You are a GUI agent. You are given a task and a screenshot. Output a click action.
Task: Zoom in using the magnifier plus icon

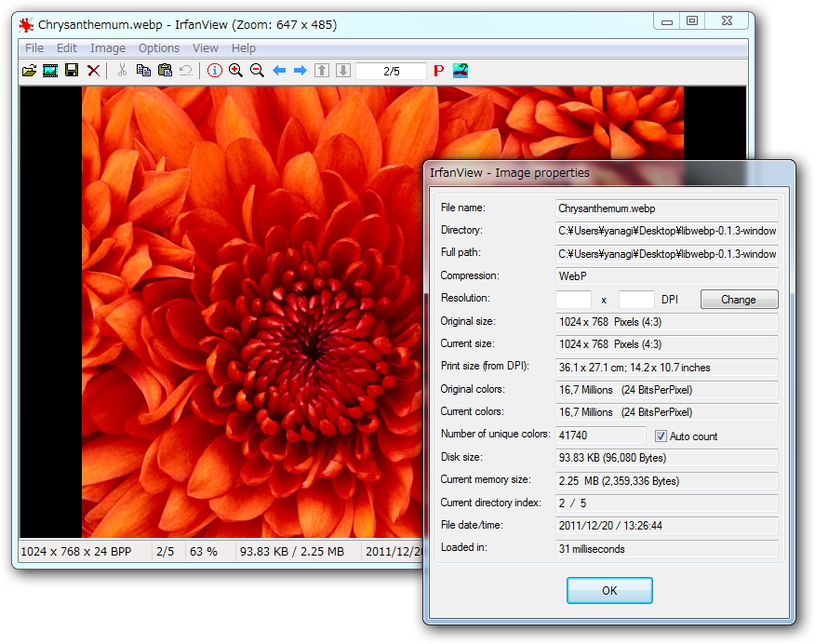click(x=234, y=70)
